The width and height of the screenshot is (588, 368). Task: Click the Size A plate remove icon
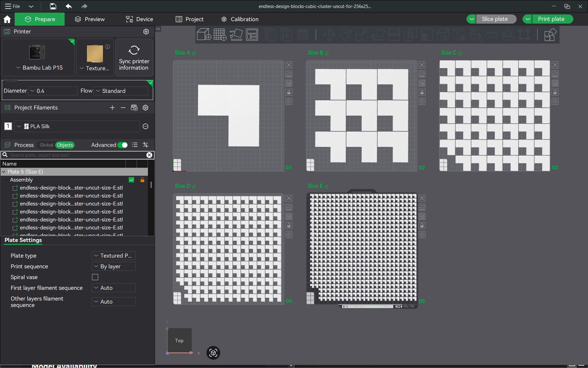289,65
